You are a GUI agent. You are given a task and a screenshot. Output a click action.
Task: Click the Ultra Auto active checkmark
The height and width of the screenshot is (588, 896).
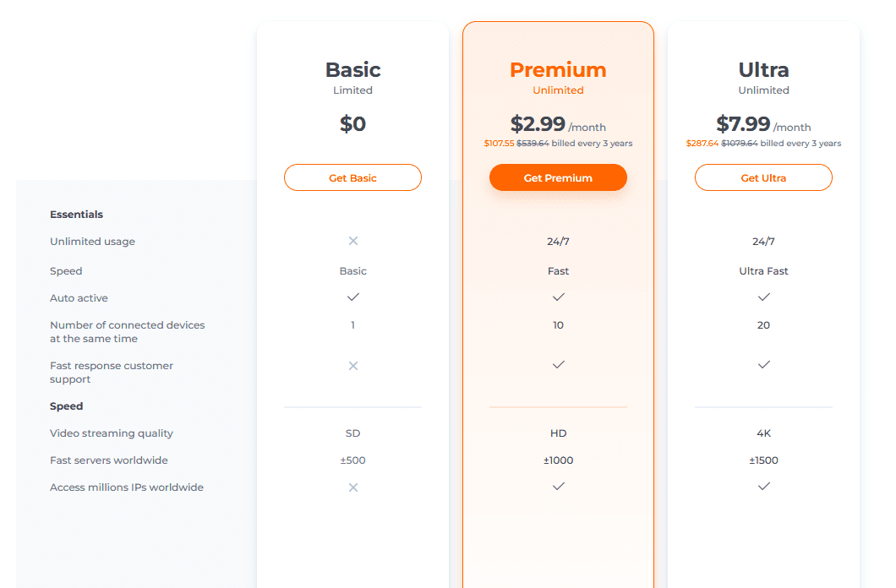pyautogui.click(x=763, y=297)
